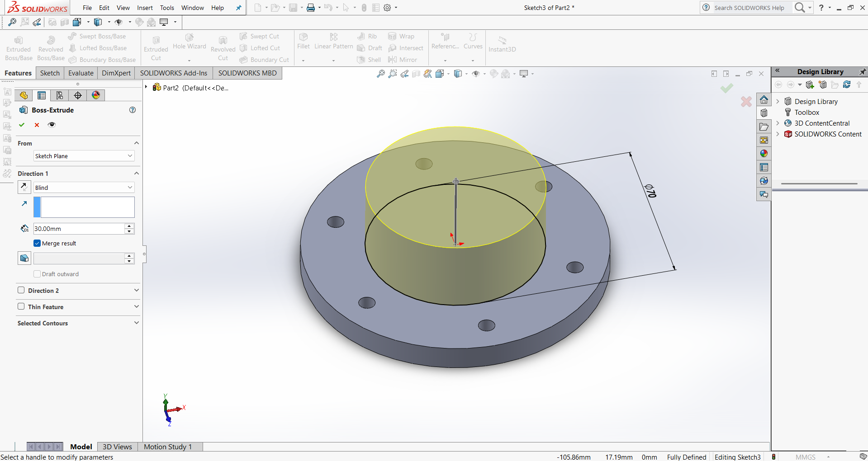Image resolution: width=868 pixels, height=461 pixels.
Task: Open the Appearances task pane tab
Action: pos(764,154)
